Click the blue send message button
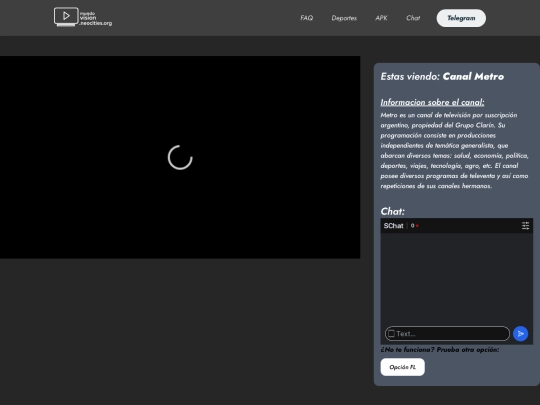540x405 pixels. pyautogui.click(x=520, y=334)
